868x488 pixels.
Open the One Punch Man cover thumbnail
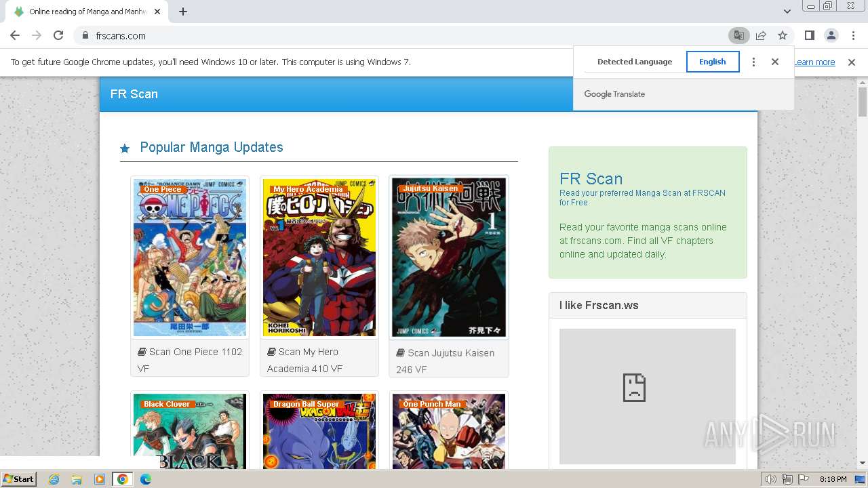448,431
